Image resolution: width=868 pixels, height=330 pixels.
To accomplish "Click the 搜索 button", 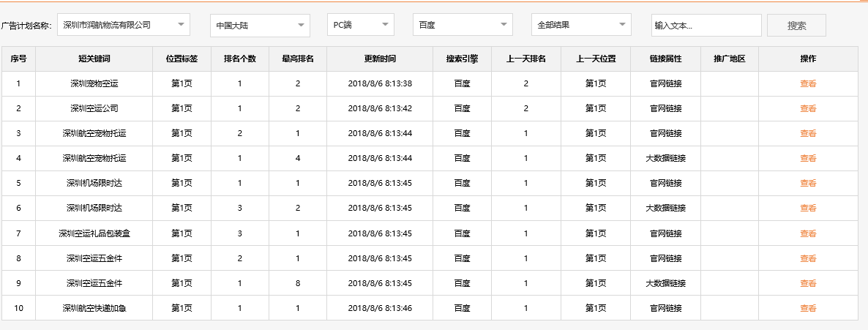I will (x=796, y=26).
